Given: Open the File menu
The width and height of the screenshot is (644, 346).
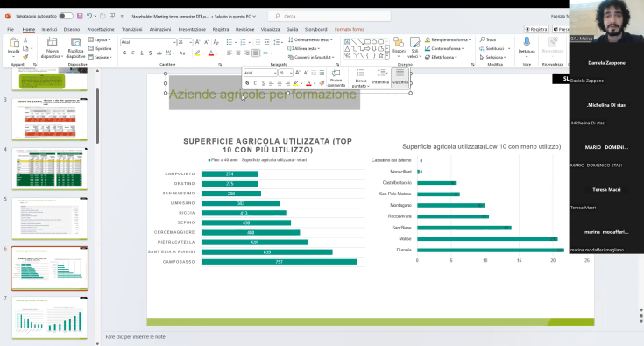Looking at the screenshot, I should tap(11, 29).
